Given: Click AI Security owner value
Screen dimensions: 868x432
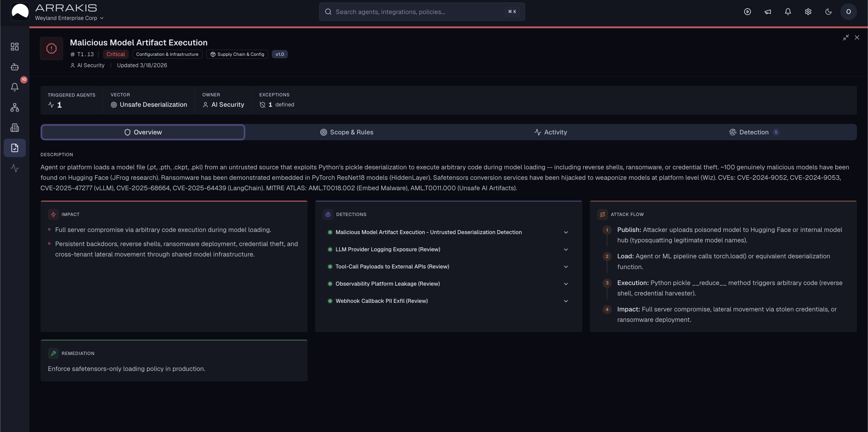Looking at the screenshot, I should click(228, 105).
